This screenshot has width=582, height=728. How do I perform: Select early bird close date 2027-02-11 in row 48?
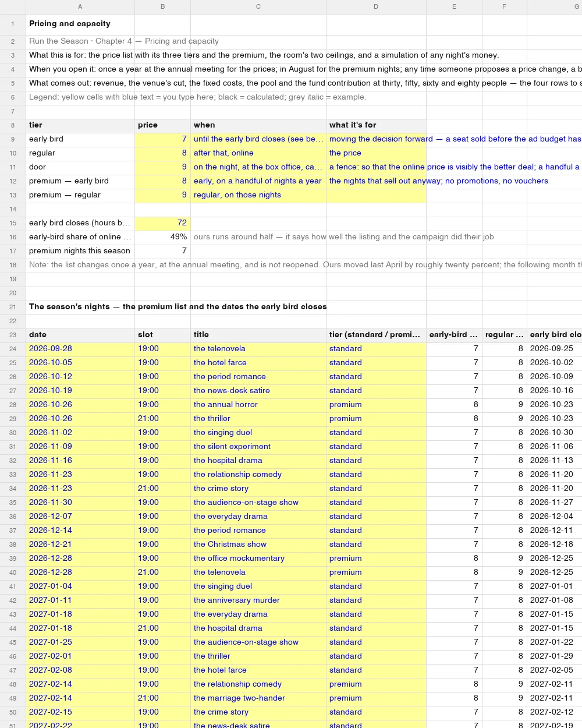(x=555, y=684)
